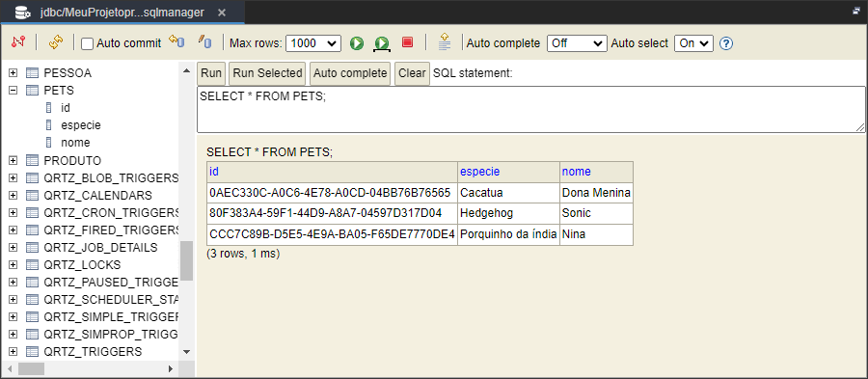Click the Rollback icon
The image size is (868, 379).
click(176, 42)
